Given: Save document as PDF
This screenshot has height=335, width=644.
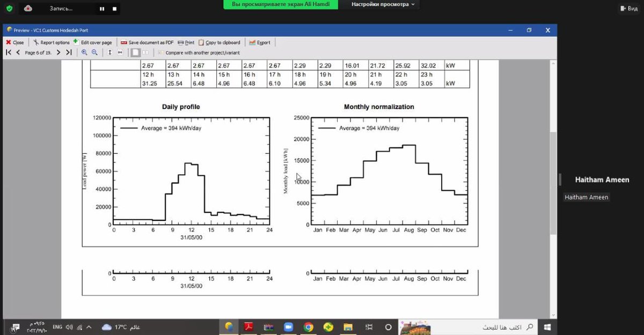Looking at the screenshot, I should pos(147,42).
